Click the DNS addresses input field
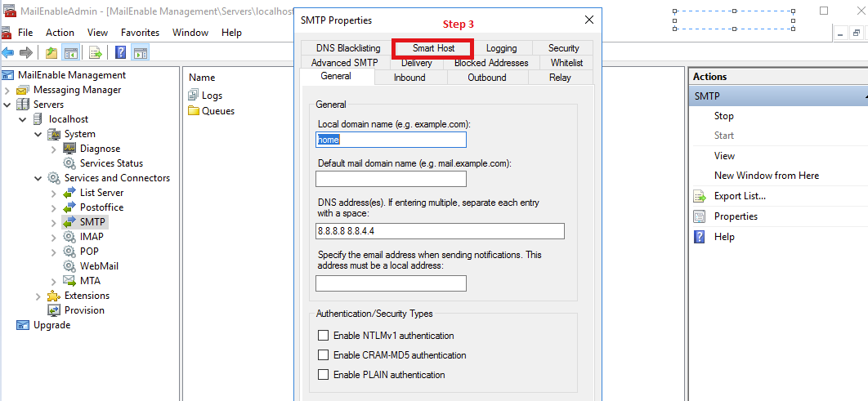 click(x=440, y=231)
